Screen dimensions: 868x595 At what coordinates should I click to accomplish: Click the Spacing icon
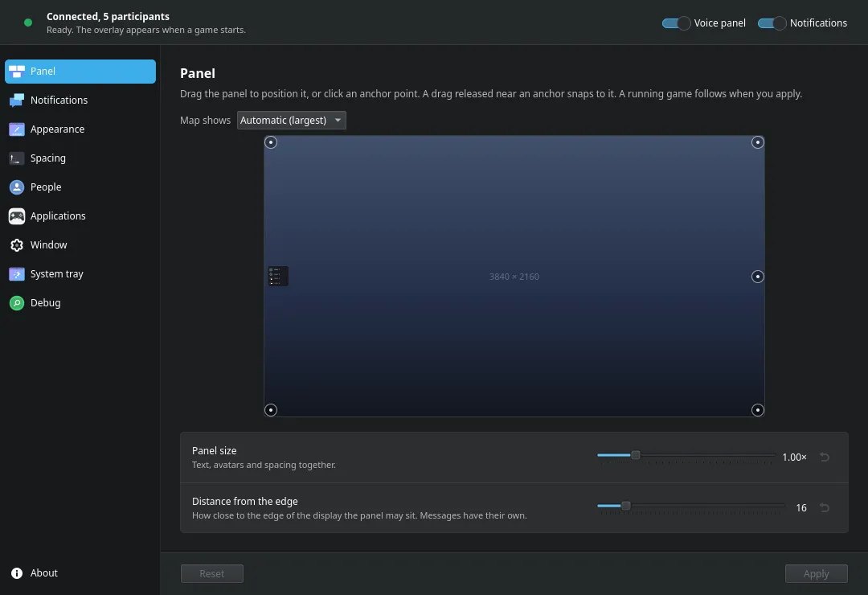[17, 158]
